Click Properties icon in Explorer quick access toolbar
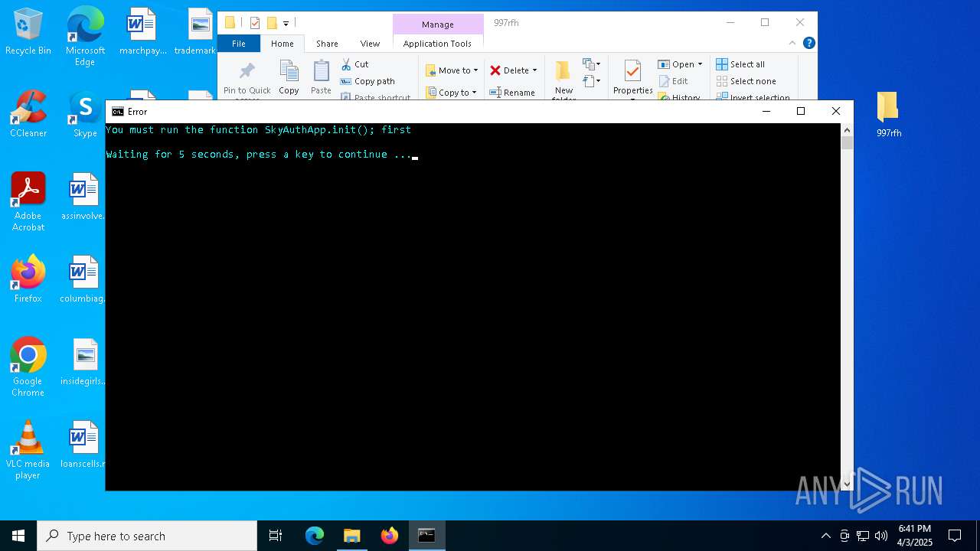 (255, 23)
